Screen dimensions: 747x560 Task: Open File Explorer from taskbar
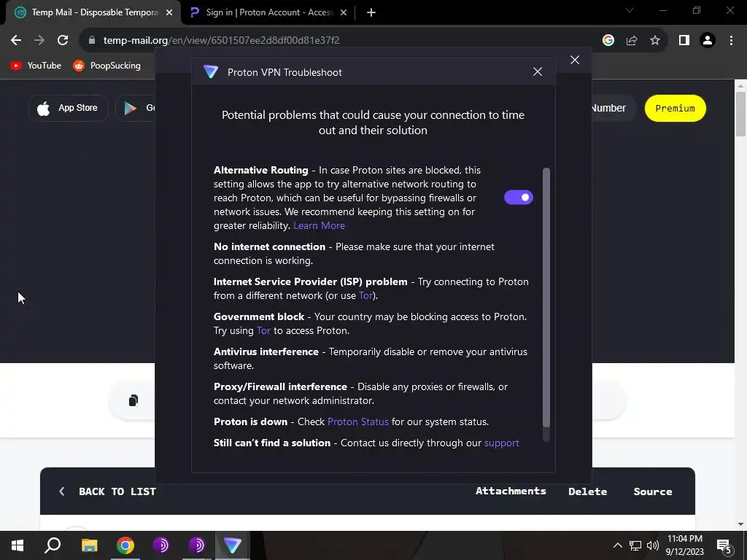(89, 545)
